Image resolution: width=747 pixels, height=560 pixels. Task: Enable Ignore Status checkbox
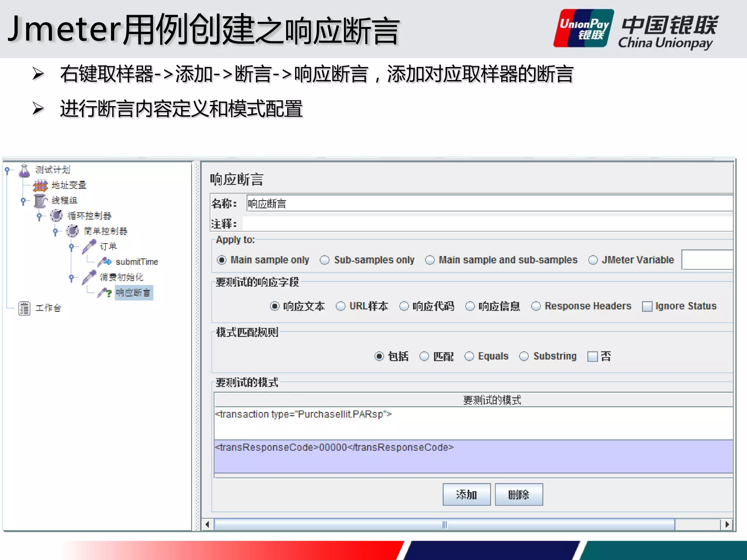[647, 307]
